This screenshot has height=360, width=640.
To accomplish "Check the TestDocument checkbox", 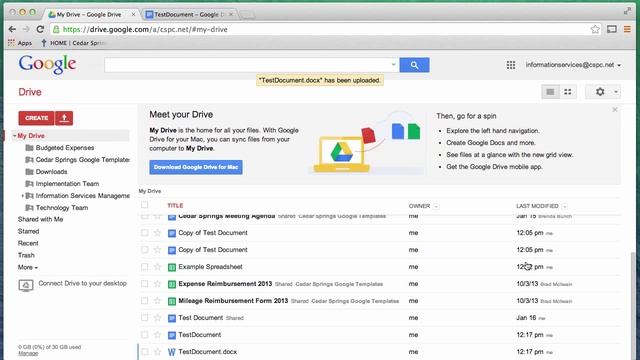I will pos(144,335).
